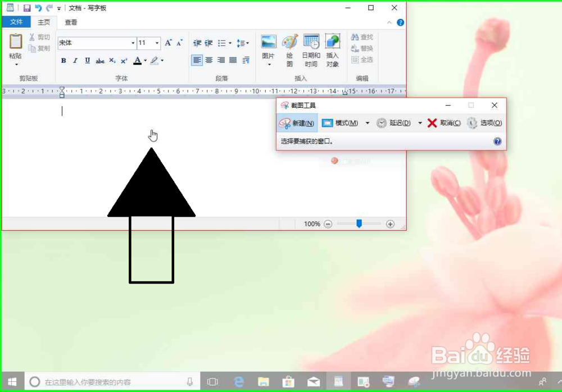This screenshot has height=392, width=562.
Task: Open the font family dropdown
Action: 132,43
